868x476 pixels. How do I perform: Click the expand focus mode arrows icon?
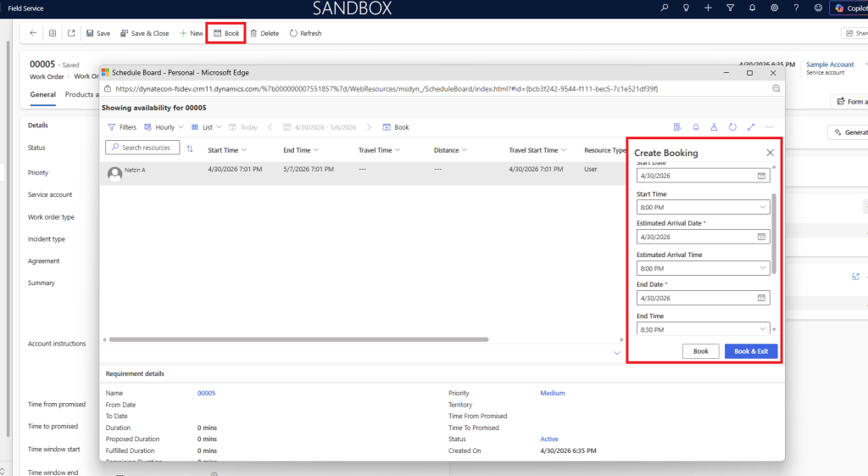[x=751, y=127]
